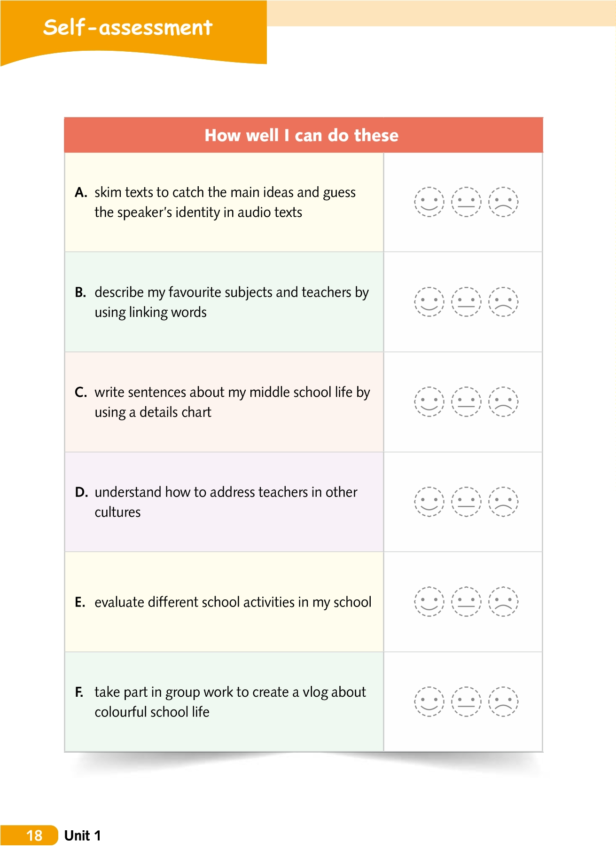Choose the sad face for item F
Viewport: 616px width, 866px height.
[503, 701]
